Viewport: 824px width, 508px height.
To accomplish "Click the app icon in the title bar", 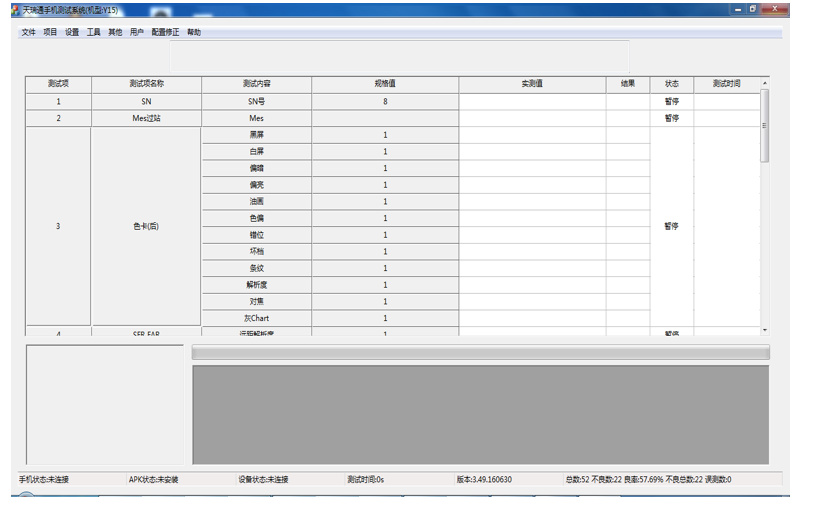I will (x=16, y=10).
